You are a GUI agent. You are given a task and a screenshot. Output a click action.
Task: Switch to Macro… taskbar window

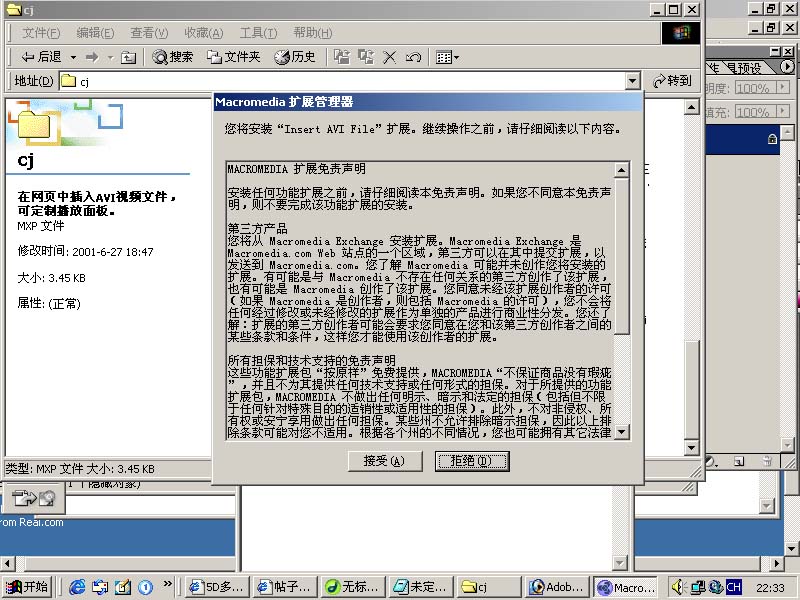point(626,587)
